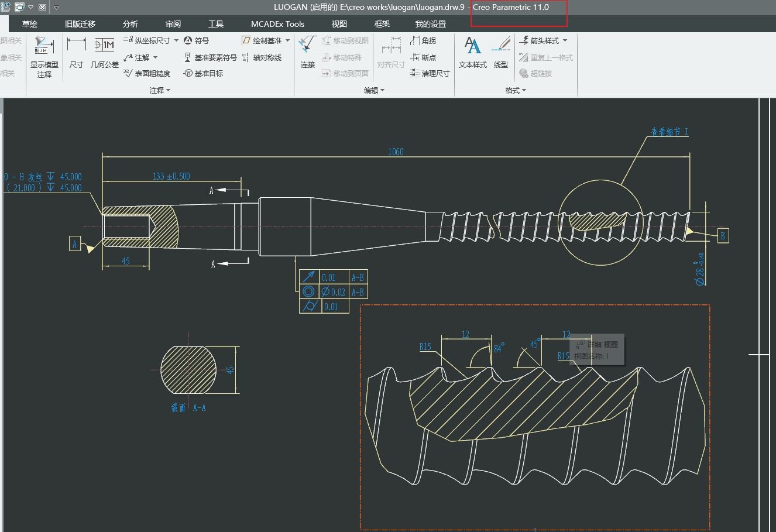Select the 1060 overall length dimension

tap(396, 152)
